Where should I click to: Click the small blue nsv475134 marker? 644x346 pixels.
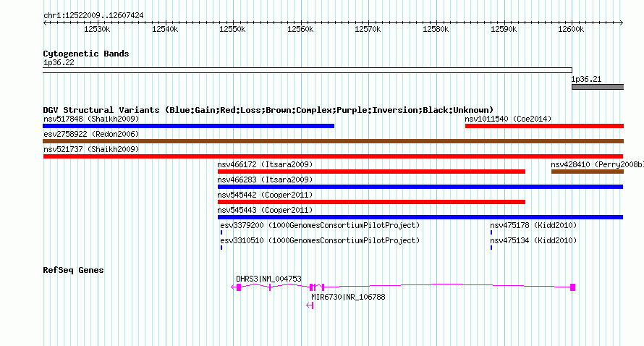tap(491, 248)
